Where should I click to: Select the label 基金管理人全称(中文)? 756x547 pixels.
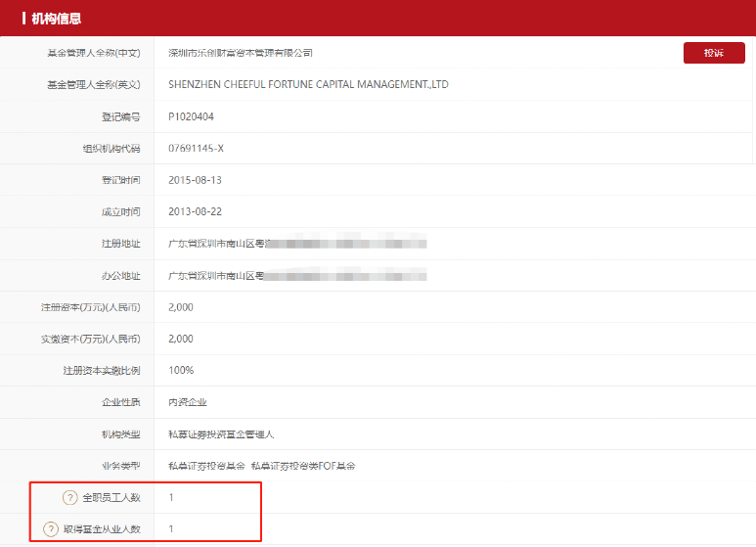pos(94,53)
